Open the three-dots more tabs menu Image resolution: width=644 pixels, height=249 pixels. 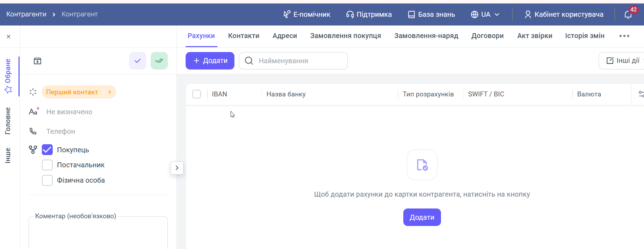(x=624, y=36)
